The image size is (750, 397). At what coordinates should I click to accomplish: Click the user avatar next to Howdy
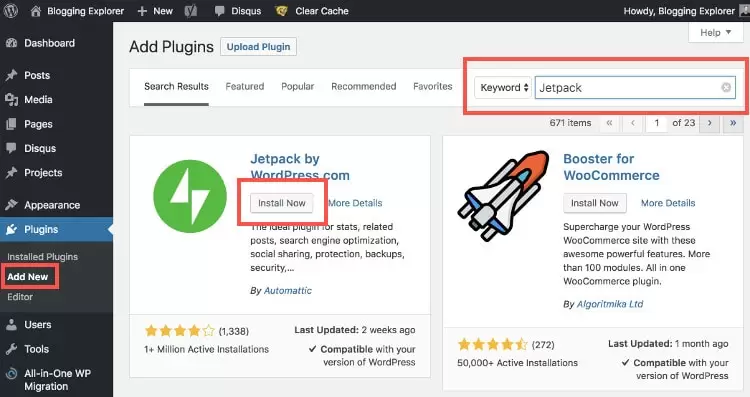745,11
